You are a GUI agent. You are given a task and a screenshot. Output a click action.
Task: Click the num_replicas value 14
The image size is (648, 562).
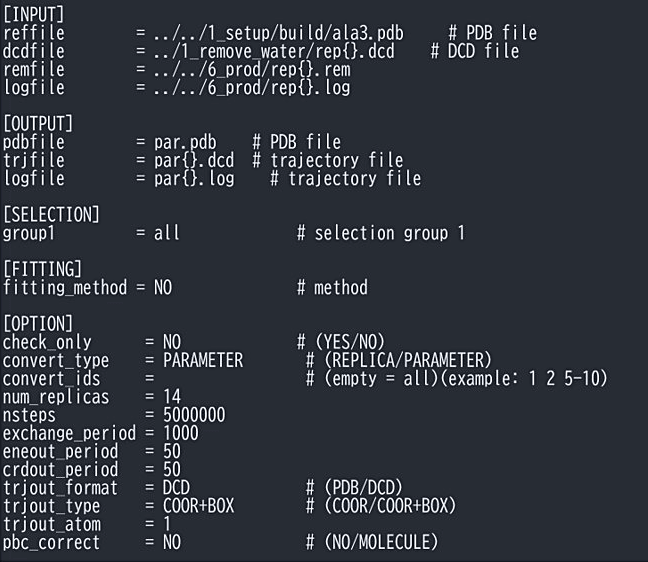(x=172, y=397)
